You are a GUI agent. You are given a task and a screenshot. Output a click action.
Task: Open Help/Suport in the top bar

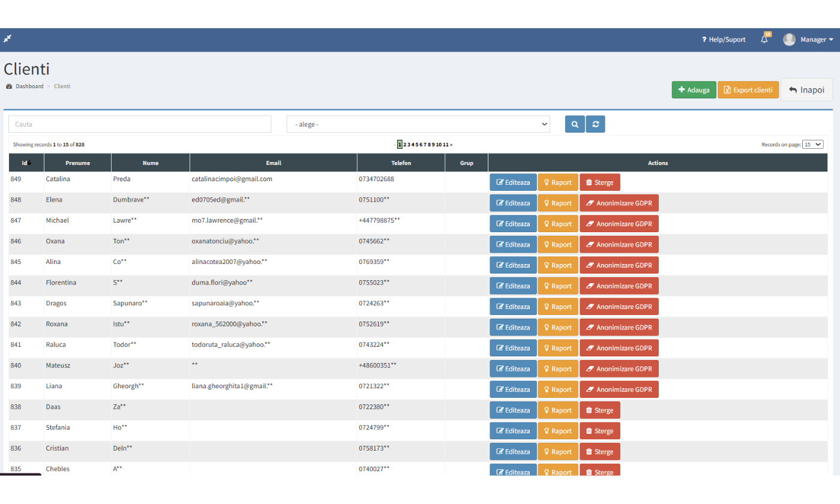click(x=724, y=40)
